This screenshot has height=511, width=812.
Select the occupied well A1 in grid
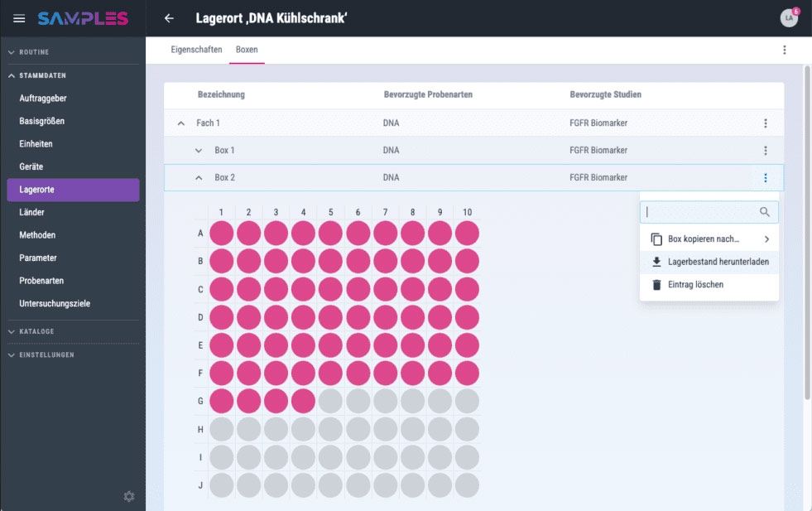(222, 234)
